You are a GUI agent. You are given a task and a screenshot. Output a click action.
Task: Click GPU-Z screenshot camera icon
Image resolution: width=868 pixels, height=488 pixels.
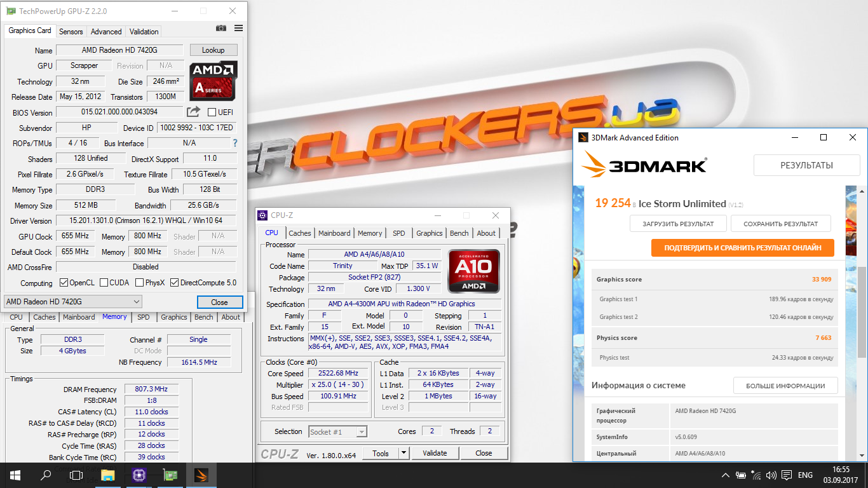[x=220, y=29]
